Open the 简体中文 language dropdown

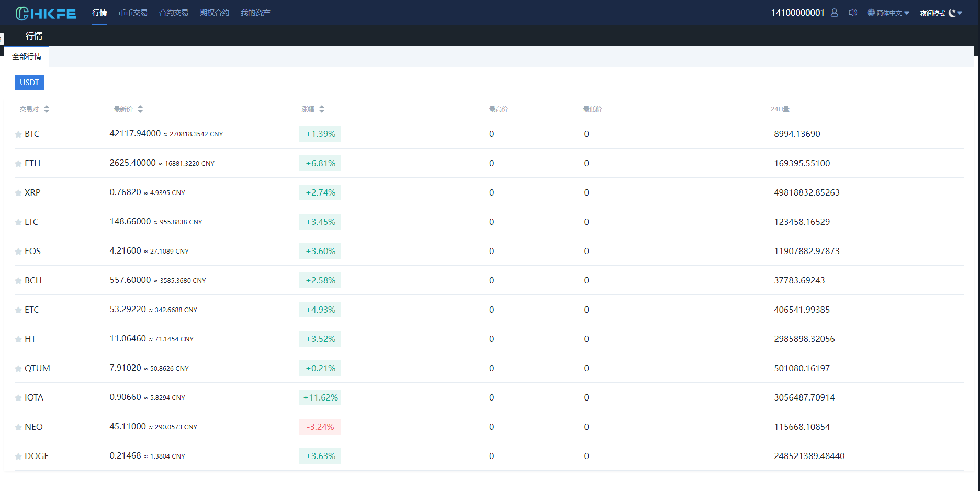point(888,13)
